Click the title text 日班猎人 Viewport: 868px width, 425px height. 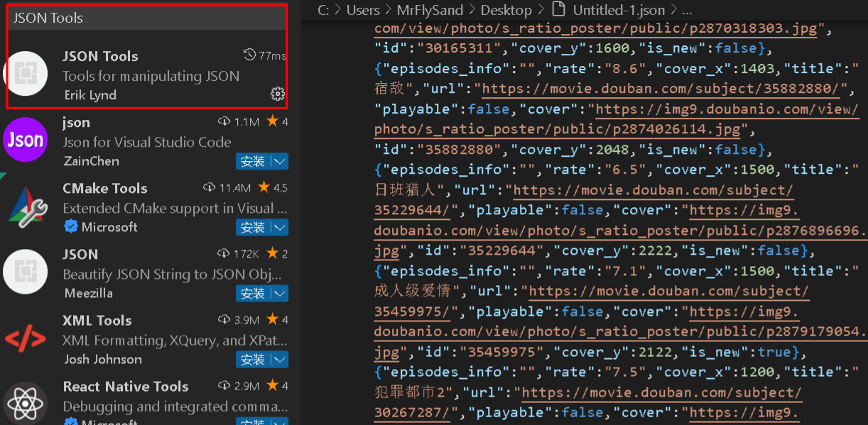[405, 190]
